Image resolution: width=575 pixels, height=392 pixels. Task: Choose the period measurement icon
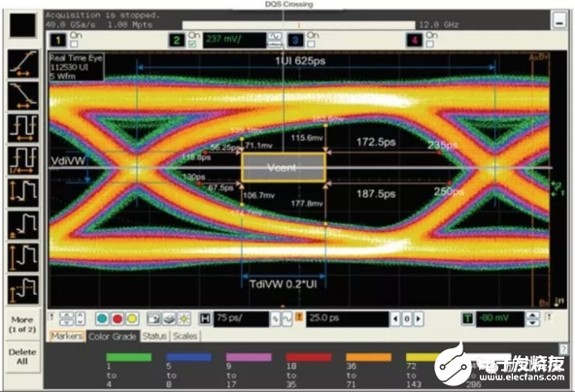tap(22, 128)
